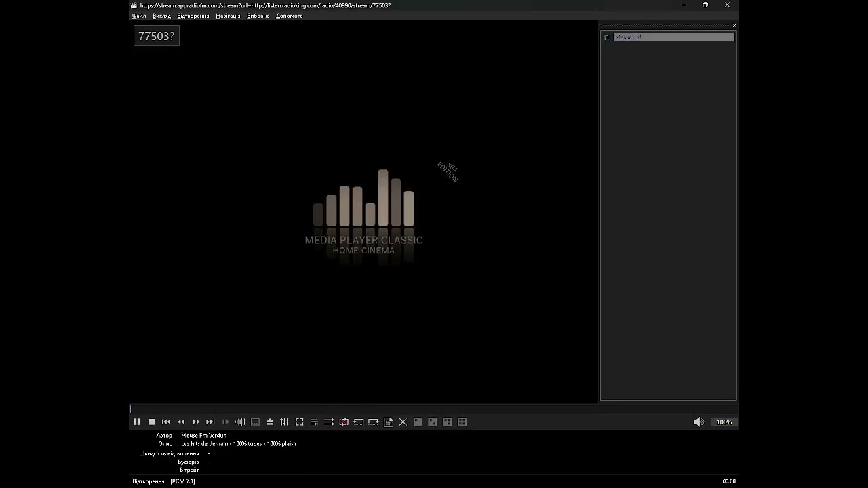The width and height of the screenshot is (868, 488).
Task: Click the frame-step icon
Action: pos(225,422)
